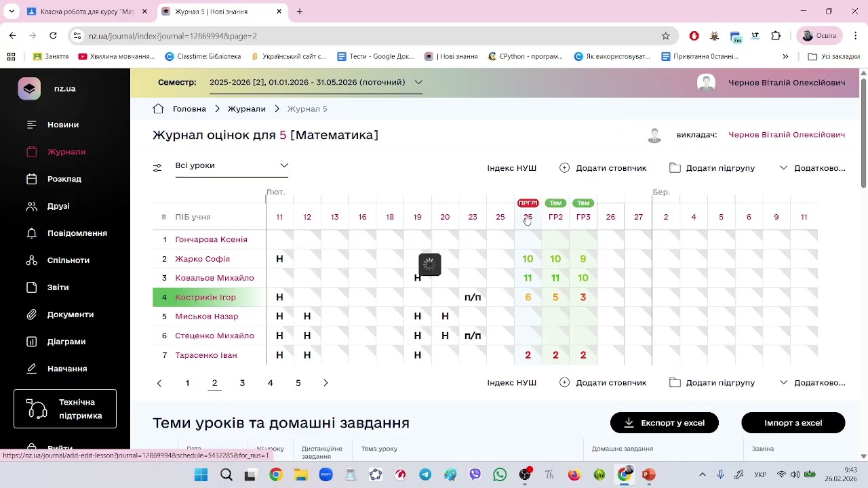The image size is (868, 488).
Task: Open Windows Start menu
Action: point(201,474)
